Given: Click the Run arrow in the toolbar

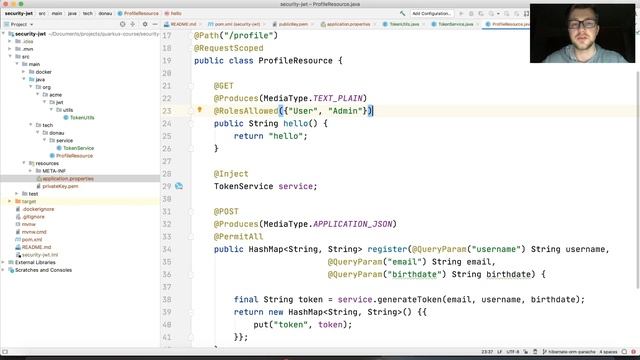Looking at the screenshot, I should tap(461, 13).
